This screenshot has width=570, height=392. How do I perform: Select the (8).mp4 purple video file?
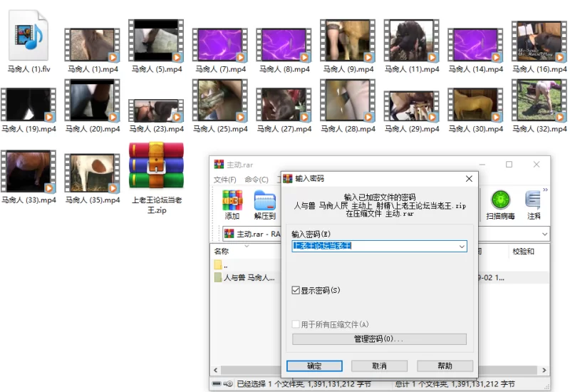(x=284, y=44)
